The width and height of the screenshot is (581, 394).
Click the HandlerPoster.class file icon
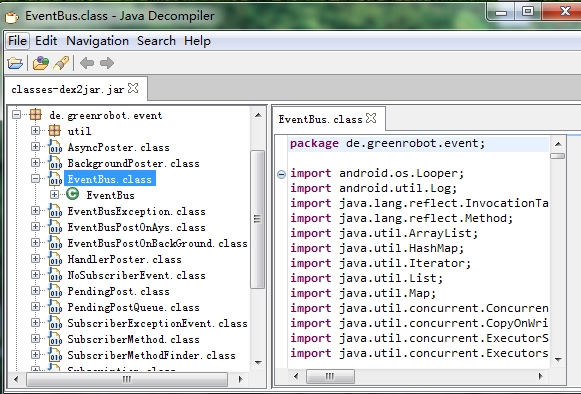pos(55,259)
